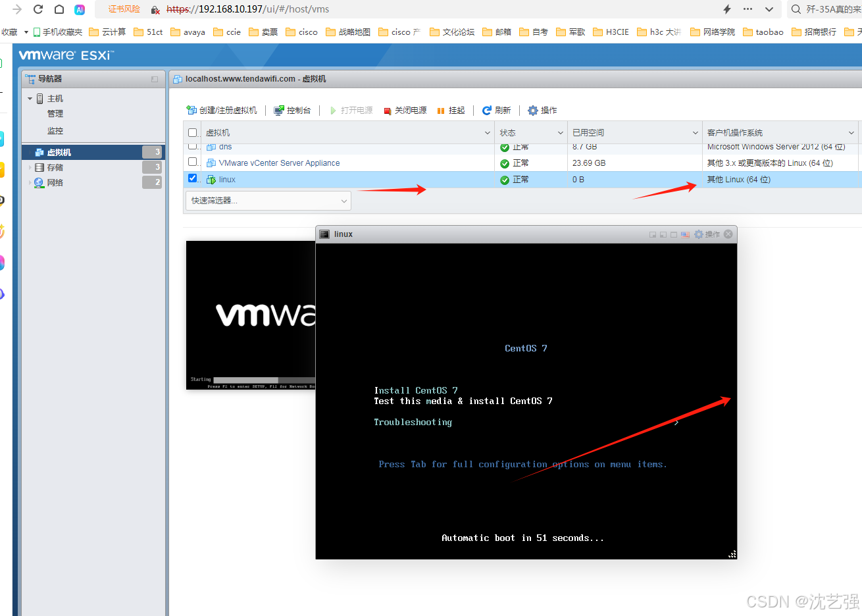Select 网络 (Network) in navigator
The height and width of the screenshot is (616, 862).
pyautogui.click(x=55, y=182)
